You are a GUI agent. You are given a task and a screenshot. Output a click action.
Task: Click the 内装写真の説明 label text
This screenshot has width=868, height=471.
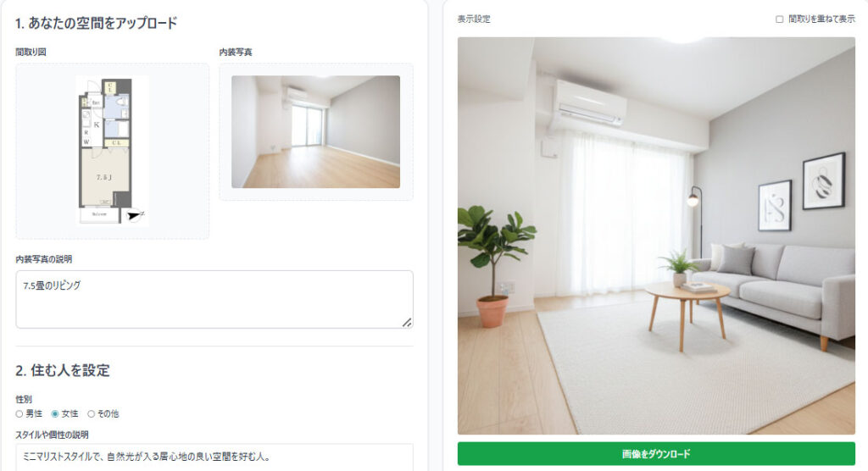tap(44, 259)
